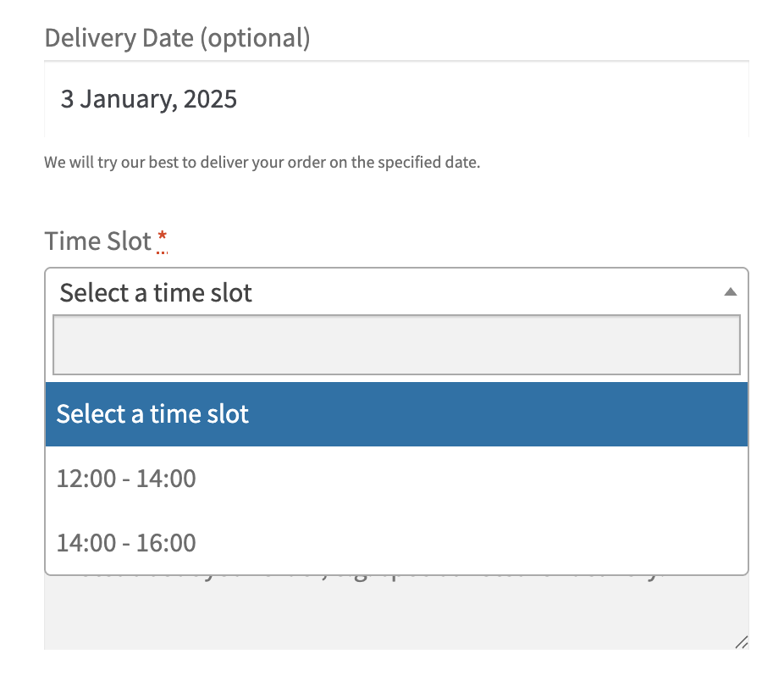Open the Delivery Date field

click(396, 100)
